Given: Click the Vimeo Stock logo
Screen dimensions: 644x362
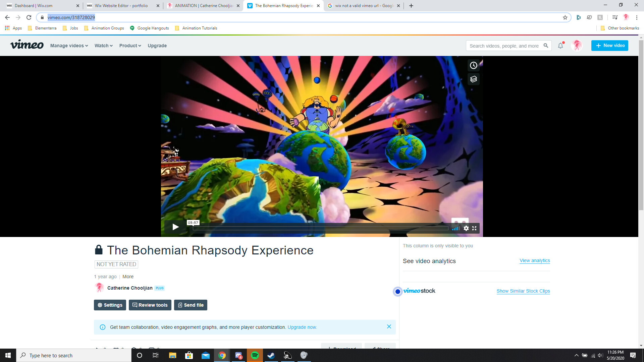Looking at the screenshot, I should coord(419,291).
